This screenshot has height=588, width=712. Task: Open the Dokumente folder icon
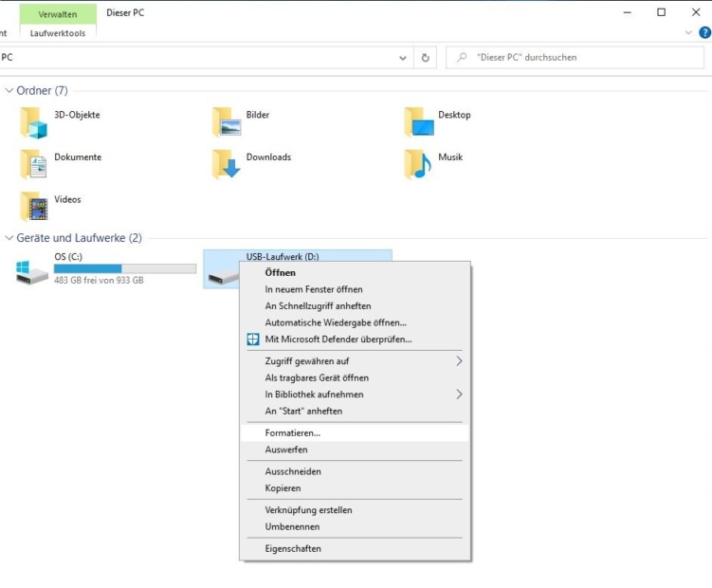click(33, 164)
